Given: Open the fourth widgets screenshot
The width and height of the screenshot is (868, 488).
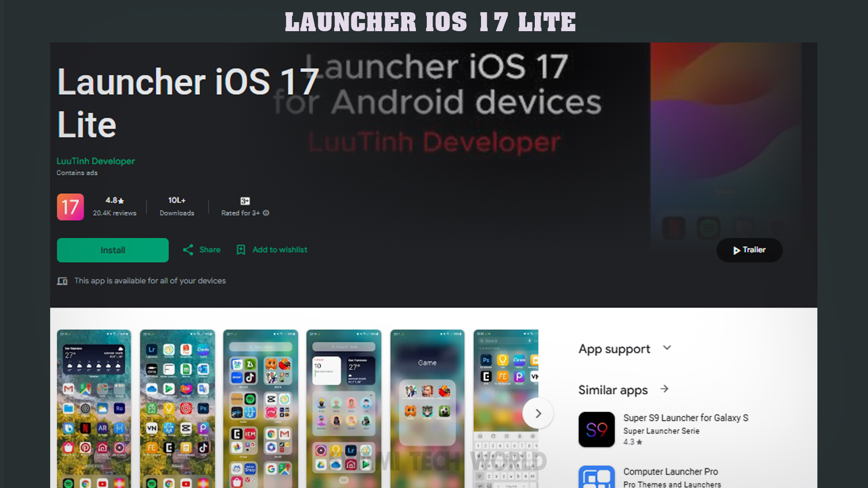Looking at the screenshot, I should (x=344, y=408).
